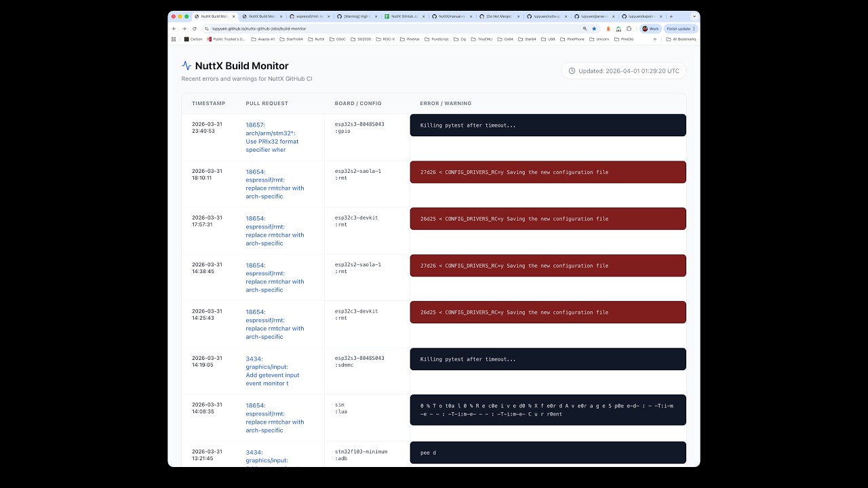Open the PineVox bookmarks folder
868x488 pixels.
point(410,39)
